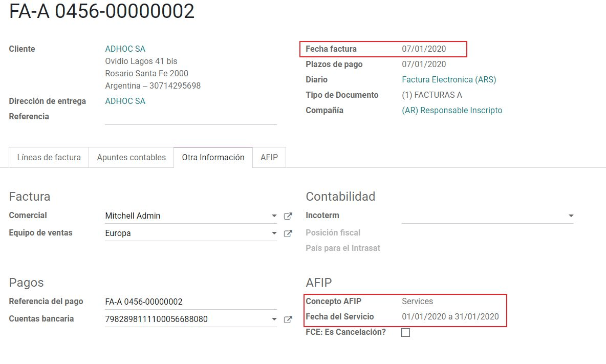Viewport: 606px width, 364px height.
Task: Open the Incoterm dropdown arrow
Action: coord(571,216)
